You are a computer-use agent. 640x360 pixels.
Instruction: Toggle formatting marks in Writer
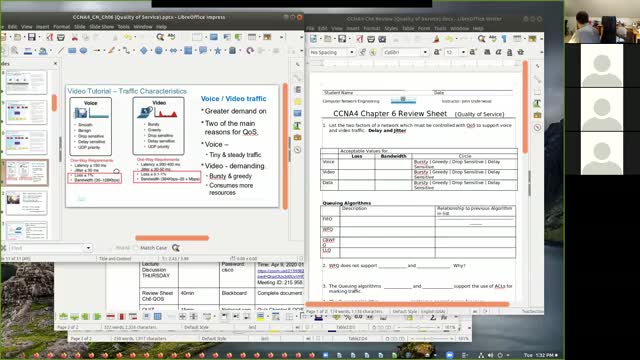tap(504, 39)
